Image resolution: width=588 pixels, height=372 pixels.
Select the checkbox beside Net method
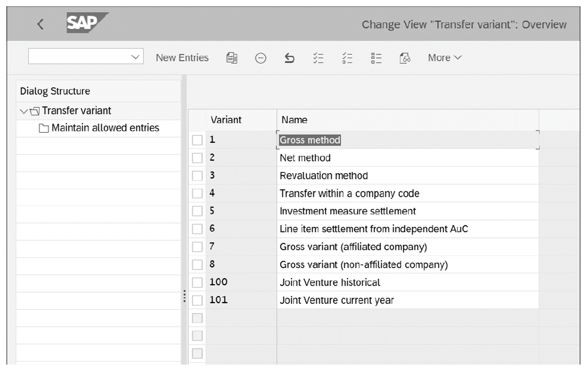[197, 157]
